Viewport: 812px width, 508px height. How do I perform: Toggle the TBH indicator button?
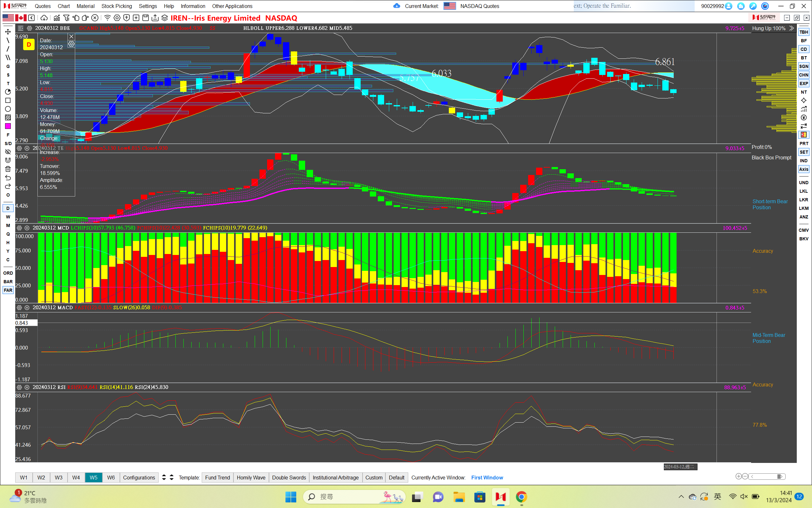point(804,32)
